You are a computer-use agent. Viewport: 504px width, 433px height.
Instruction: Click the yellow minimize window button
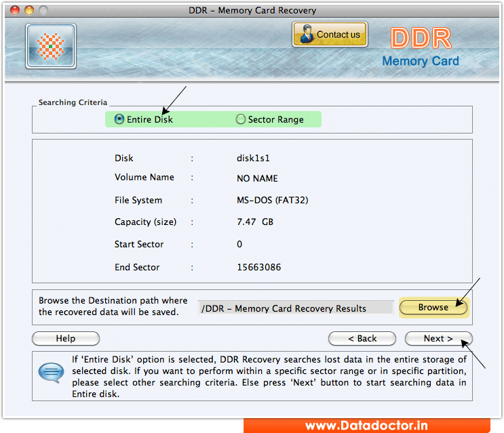(x=29, y=10)
